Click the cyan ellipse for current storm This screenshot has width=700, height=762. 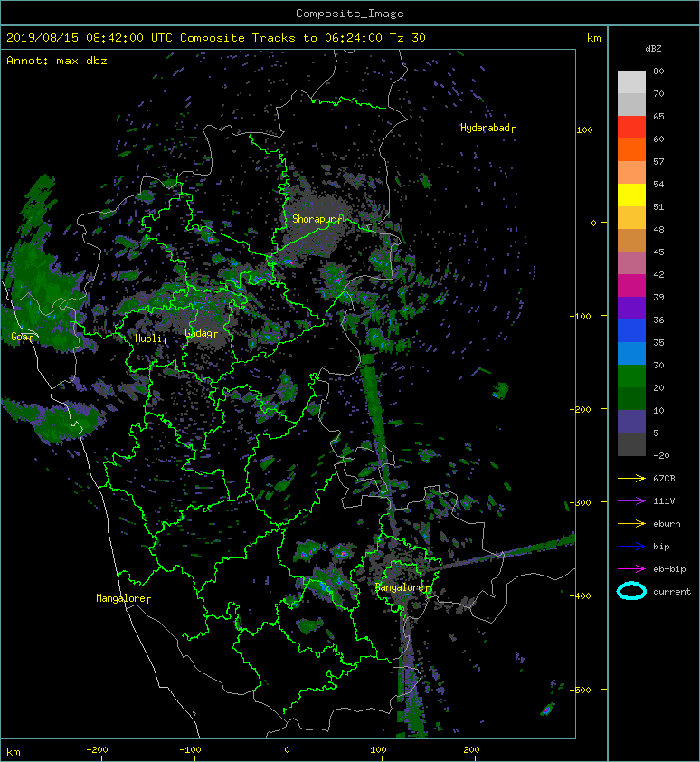(631, 591)
